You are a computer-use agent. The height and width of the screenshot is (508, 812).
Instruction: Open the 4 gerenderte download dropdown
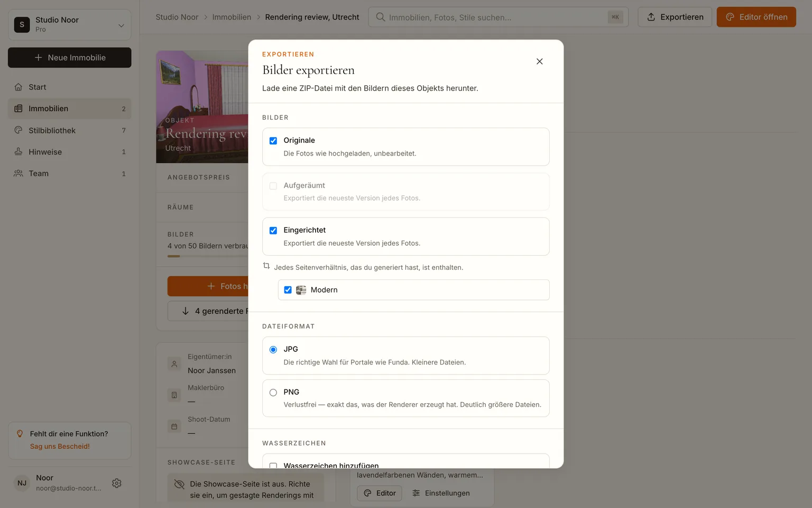pyautogui.click(x=208, y=311)
